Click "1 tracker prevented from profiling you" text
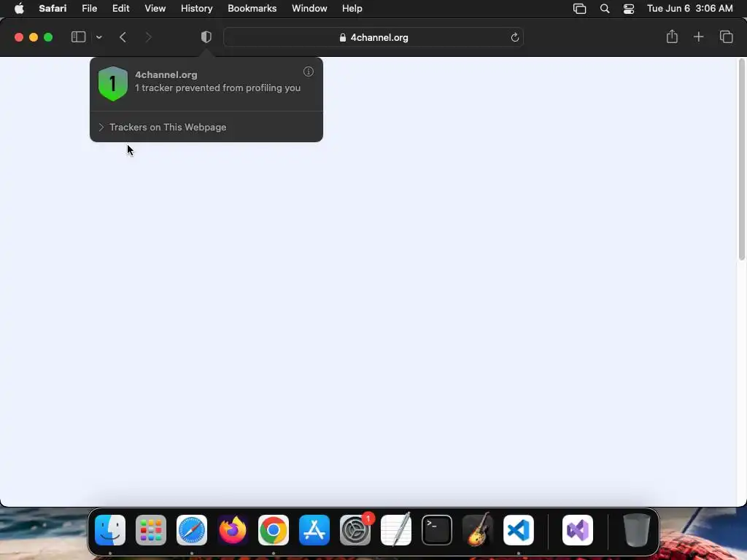The width and height of the screenshot is (747, 560). (217, 87)
